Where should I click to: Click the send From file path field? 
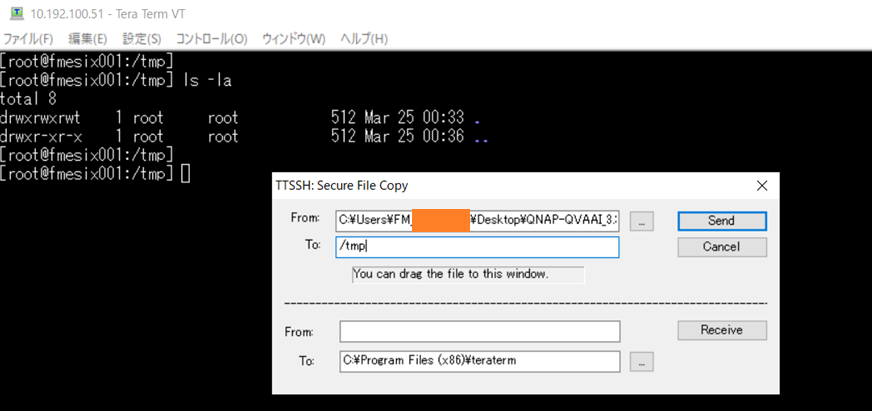click(478, 221)
